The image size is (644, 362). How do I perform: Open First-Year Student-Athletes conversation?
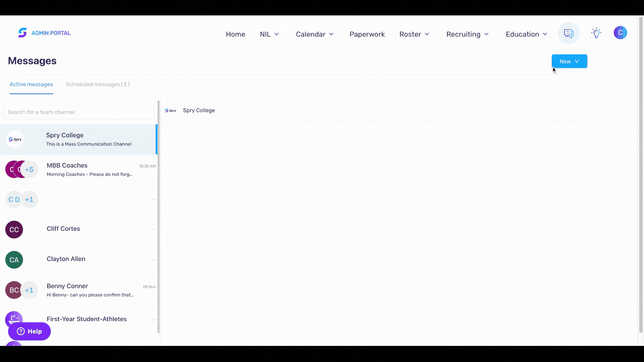pos(78,319)
